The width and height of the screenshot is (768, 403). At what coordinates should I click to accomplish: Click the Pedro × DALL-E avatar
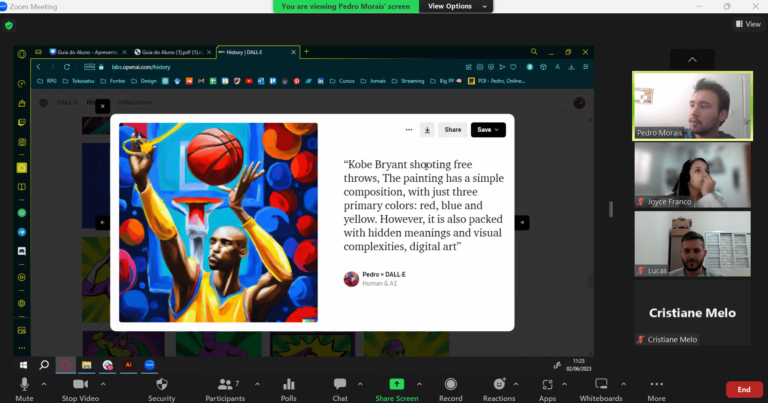(x=351, y=279)
